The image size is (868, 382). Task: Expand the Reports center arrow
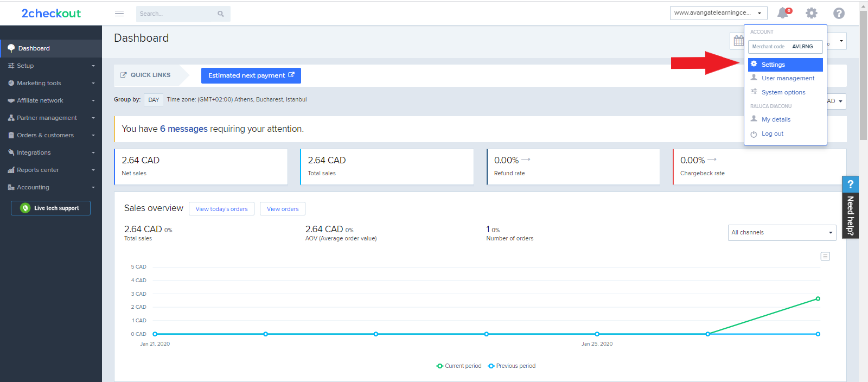click(x=93, y=170)
